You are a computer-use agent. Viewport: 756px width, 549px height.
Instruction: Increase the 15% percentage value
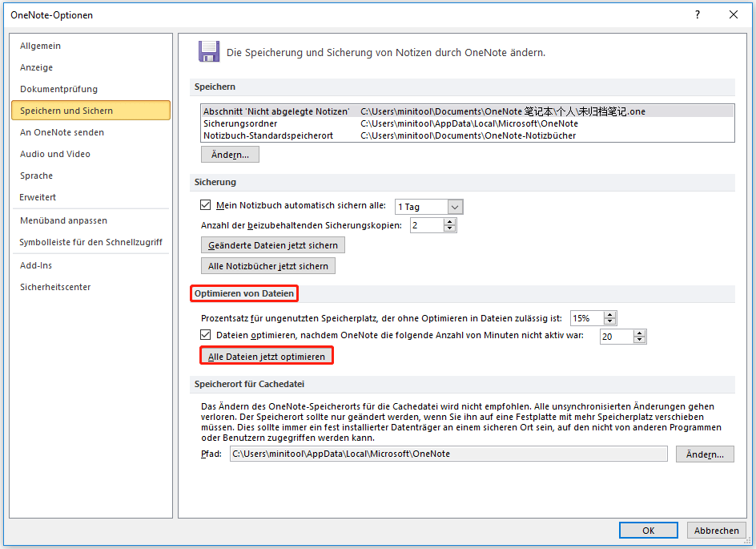(610, 315)
